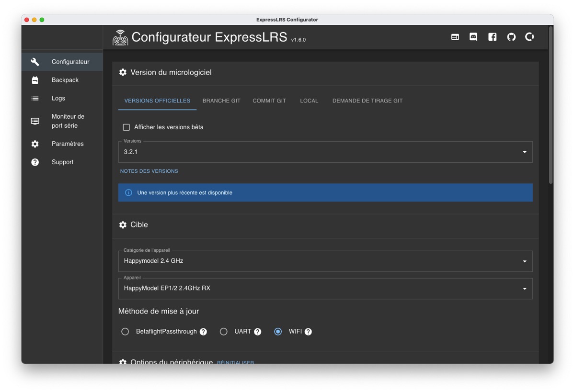Expand the Catégorie de l'appareil dropdown

(x=325, y=261)
